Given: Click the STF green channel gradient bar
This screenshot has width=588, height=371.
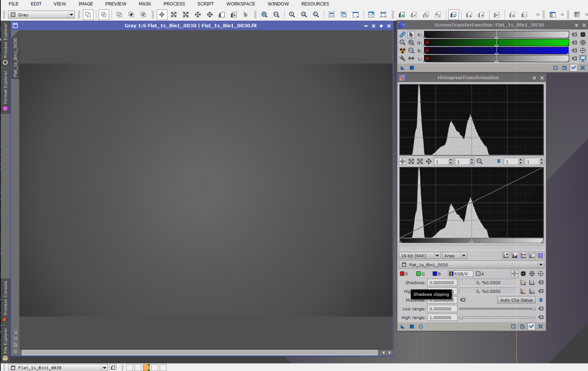Looking at the screenshot, I should (496, 43).
